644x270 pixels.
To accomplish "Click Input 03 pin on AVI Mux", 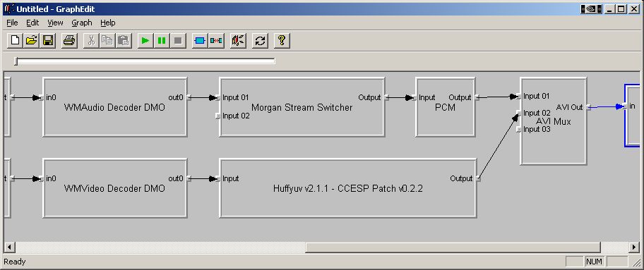I will tap(519, 130).
